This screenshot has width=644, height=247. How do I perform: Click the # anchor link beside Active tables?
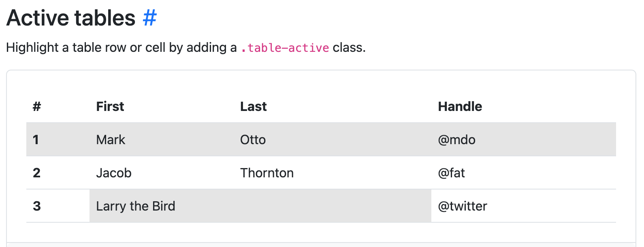[149, 18]
